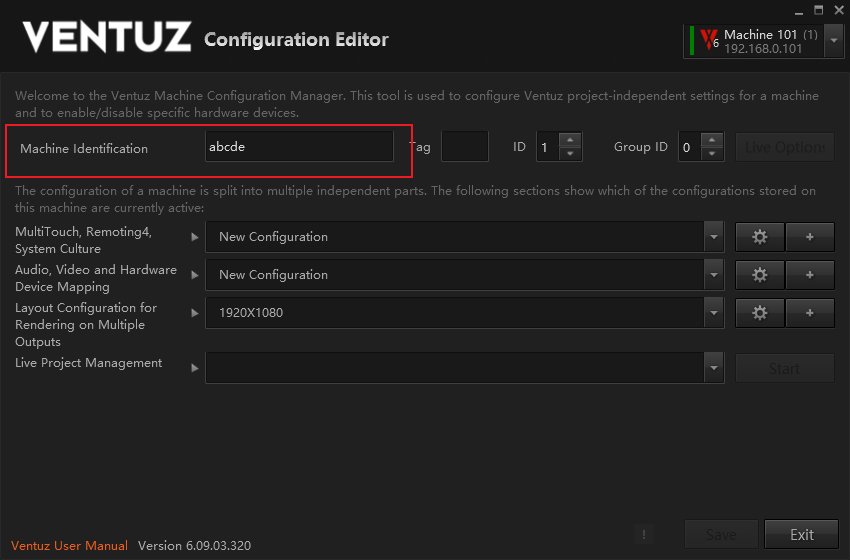This screenshot has width=850, height=560.
Task: Minimize the Configuration Editor window
Action: [799, 11]
